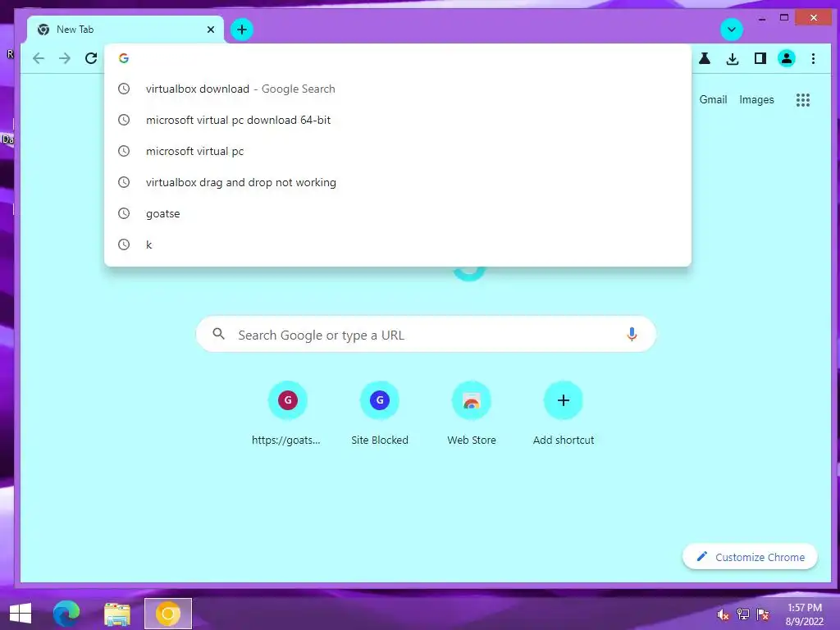Screen dimensions: 840x630
Task: Click the Search Google or type a URL box
Action: tap(426, 335)
